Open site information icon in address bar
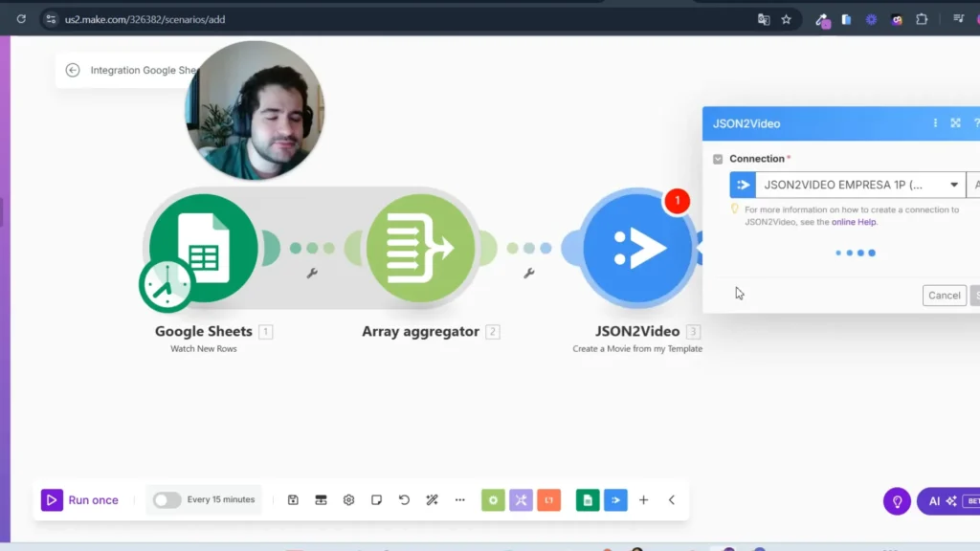Image resolution: width=980 pixels, height=551 pixels. [x=52, y=19]
